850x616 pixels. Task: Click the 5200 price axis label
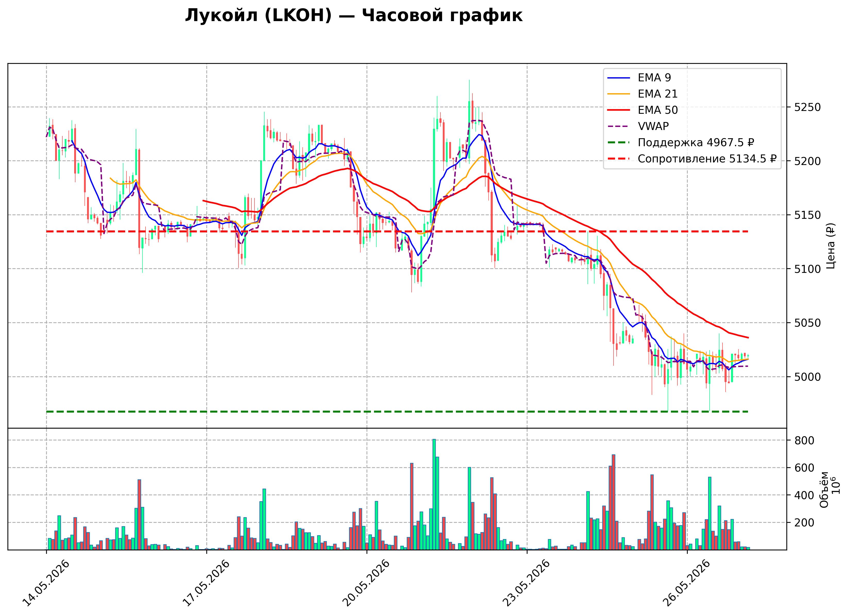(808, 161)
